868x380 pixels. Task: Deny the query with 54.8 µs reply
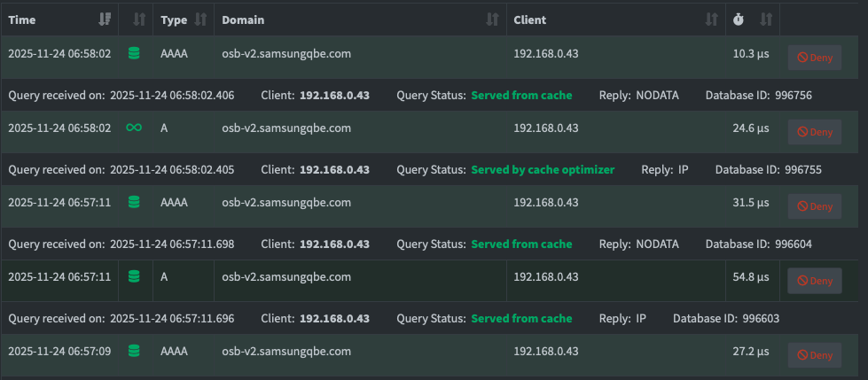pyautogui.click(x=814, y=281)
